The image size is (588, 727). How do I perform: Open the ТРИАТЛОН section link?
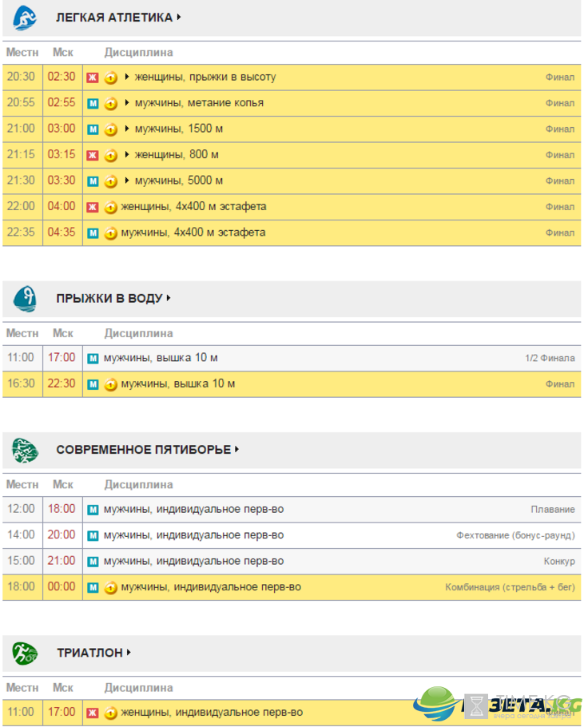click(90, 653)
